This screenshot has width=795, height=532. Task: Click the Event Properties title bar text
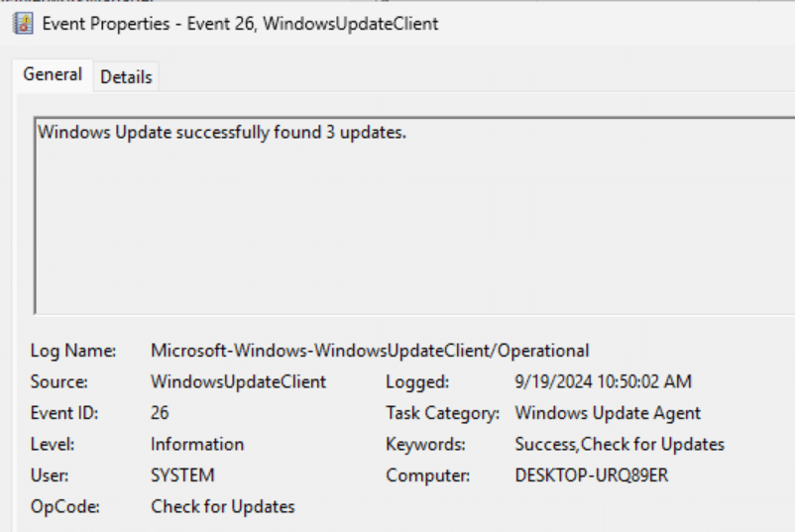pos(240,24)
